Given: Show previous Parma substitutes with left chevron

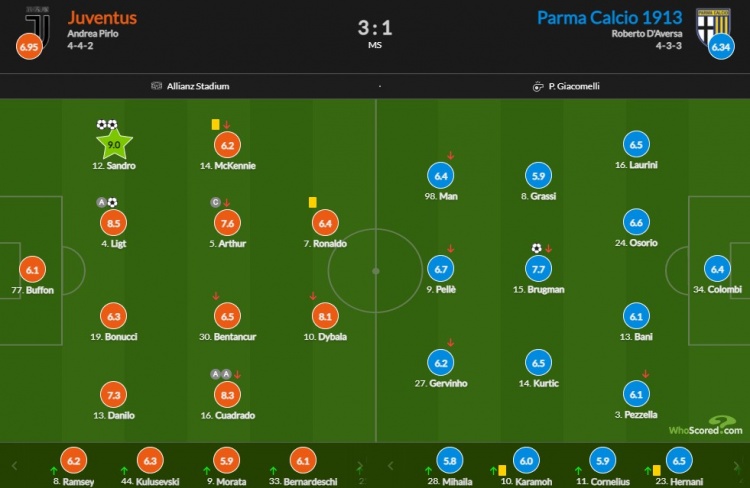Looking at the screenshot, I should coord(390,466).
